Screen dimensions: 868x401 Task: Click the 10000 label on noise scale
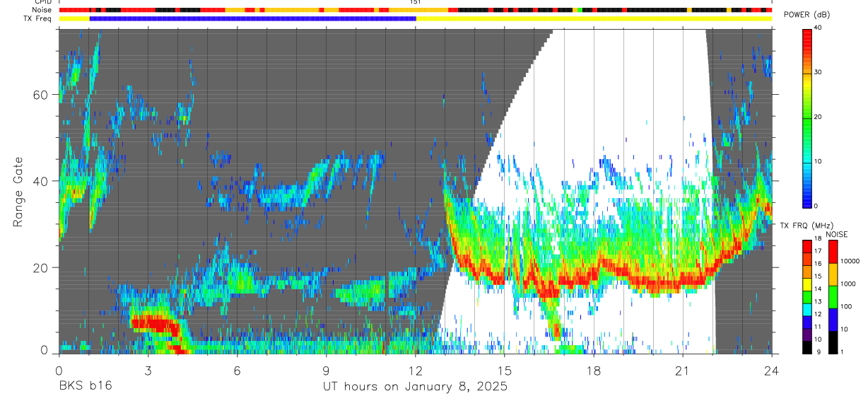850,262
